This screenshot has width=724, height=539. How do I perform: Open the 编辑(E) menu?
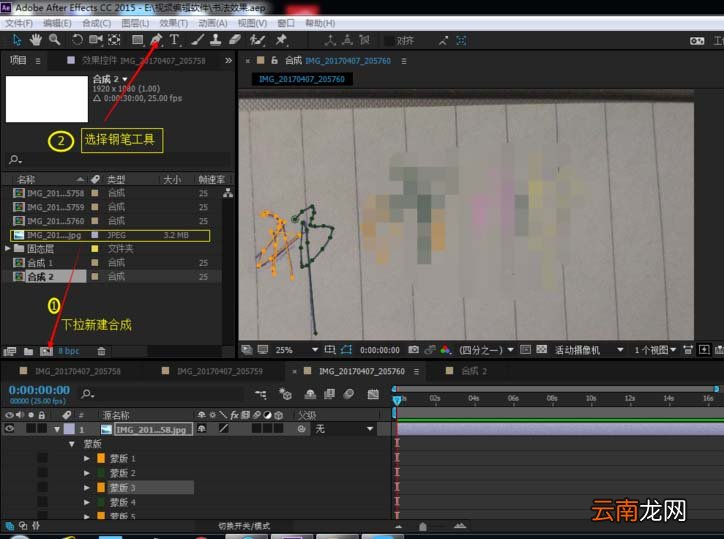pyautogui.click(x=57, y=23)
